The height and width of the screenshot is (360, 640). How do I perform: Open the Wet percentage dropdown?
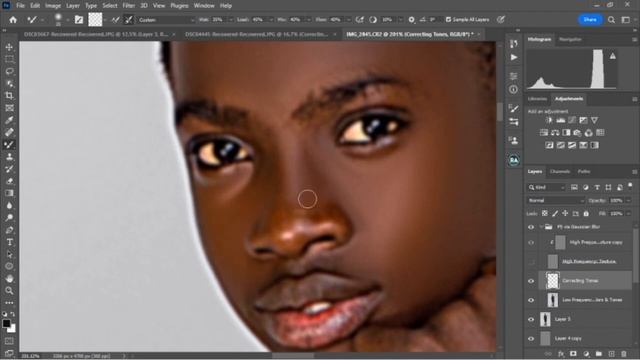231,20
